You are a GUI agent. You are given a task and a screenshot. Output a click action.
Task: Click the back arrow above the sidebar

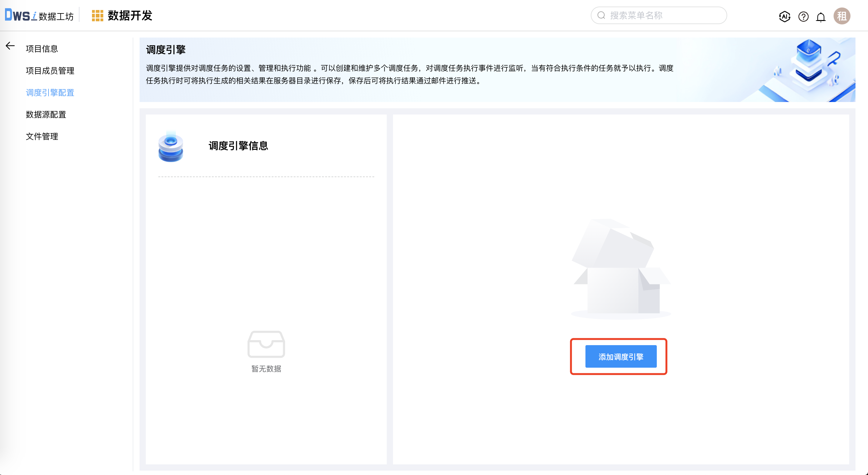(10, 45)
